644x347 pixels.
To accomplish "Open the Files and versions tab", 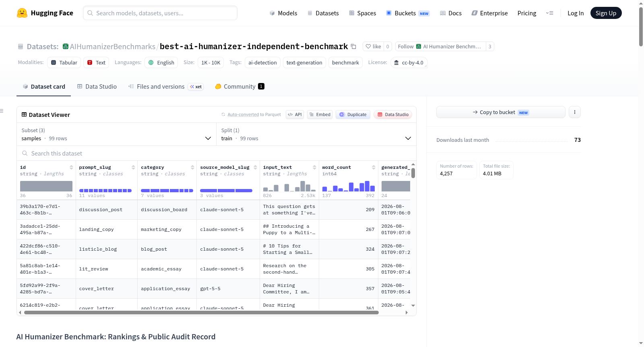I will (165, 86).
